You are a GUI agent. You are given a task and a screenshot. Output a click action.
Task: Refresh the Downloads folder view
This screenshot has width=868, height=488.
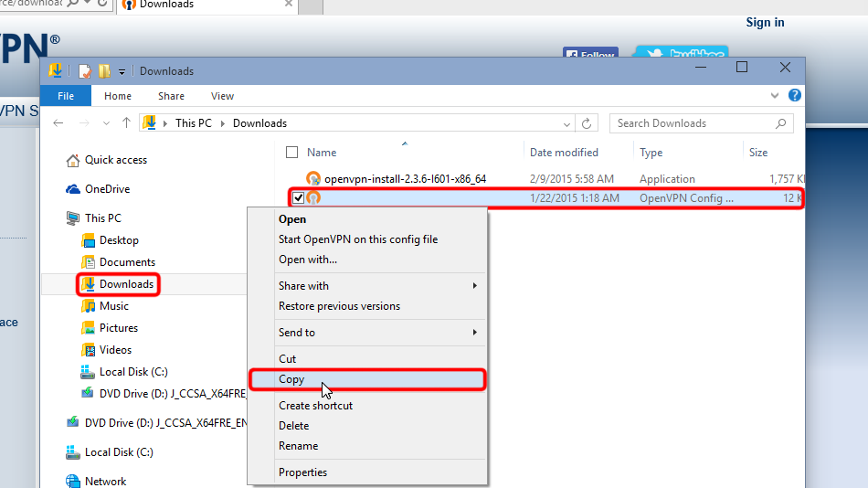tap(588, 123)
